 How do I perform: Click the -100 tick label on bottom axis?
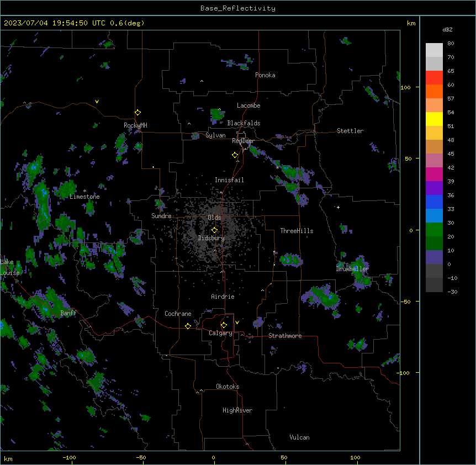click(69, 457)
